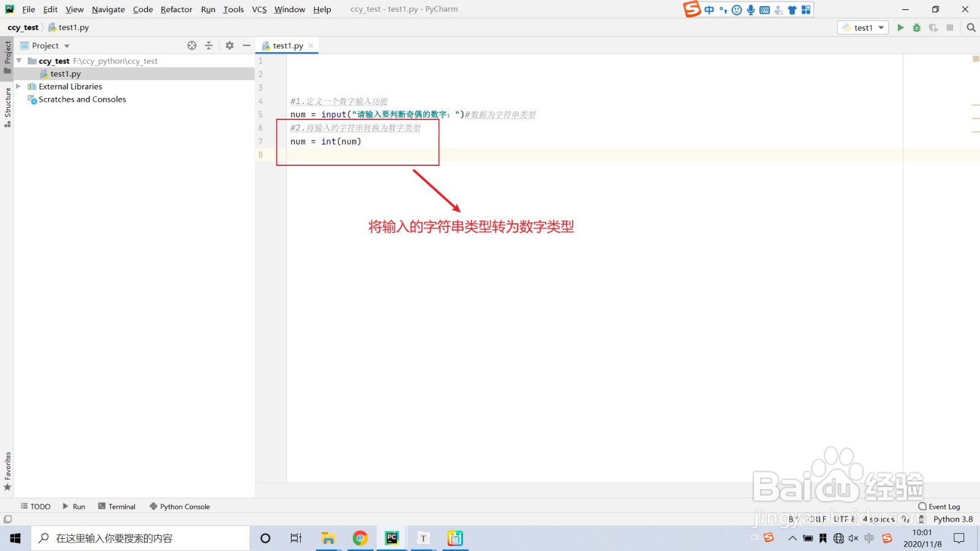Open the Windows Start menu
980x551 pixels.
point(15,538)
